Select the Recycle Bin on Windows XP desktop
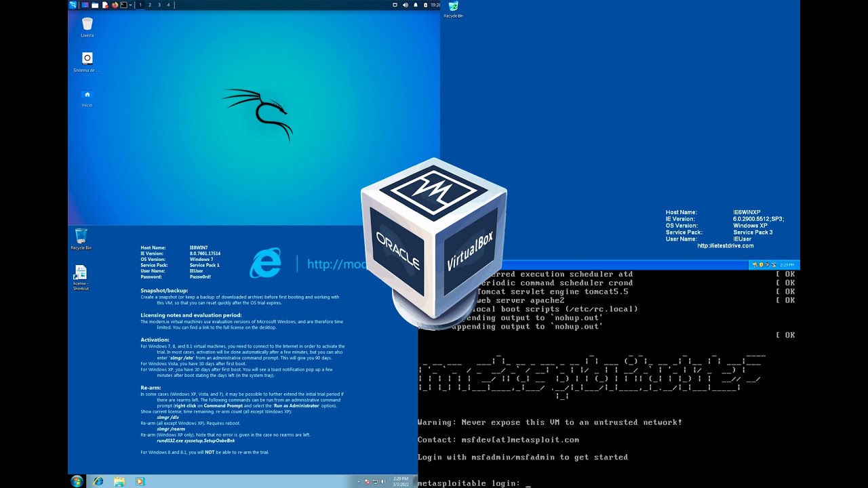The width and height of the screenshot is (868, 488). [453, 10]
